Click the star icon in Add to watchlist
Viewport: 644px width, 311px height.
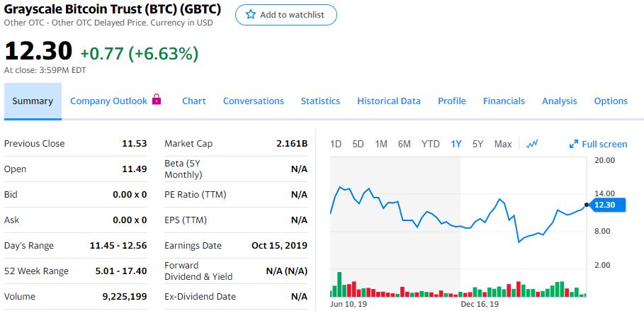point(250,14)
